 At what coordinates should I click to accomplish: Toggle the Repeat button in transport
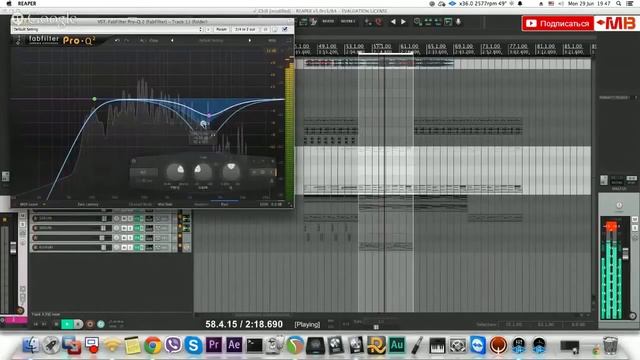click(101, 324)
